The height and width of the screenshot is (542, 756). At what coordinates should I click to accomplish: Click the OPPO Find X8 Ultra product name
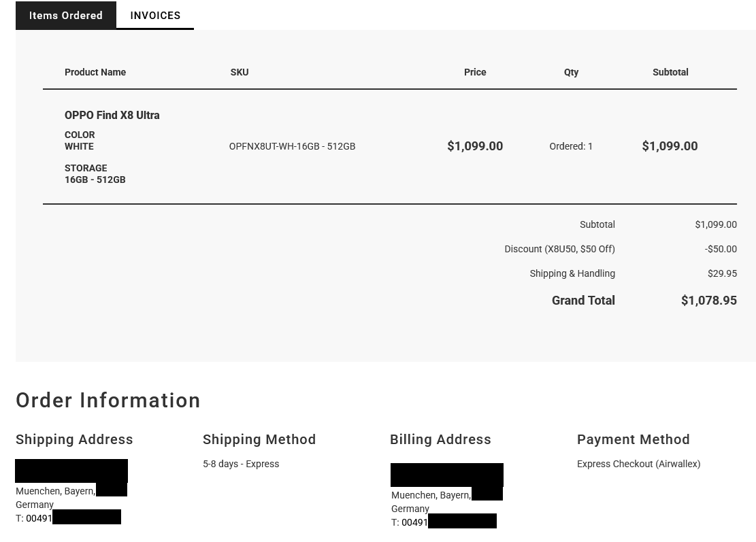tap(112, 116)
